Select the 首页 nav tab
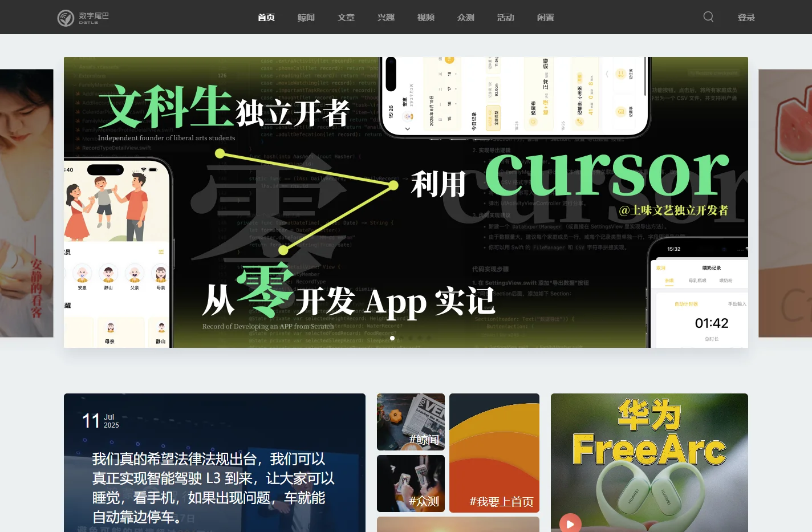Viewport: 812px width, 532px height. (x=266, y=18)
